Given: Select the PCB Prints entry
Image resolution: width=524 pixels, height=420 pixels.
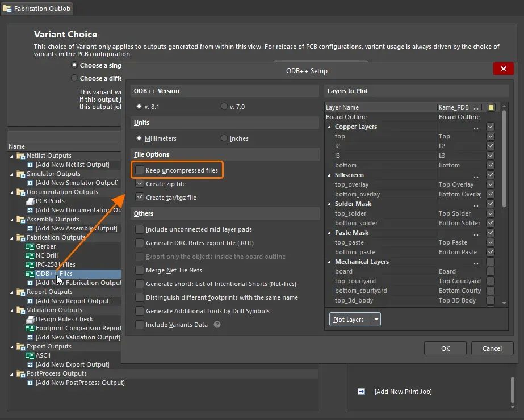Looking at the screenshot, I should tap(50, 201).
